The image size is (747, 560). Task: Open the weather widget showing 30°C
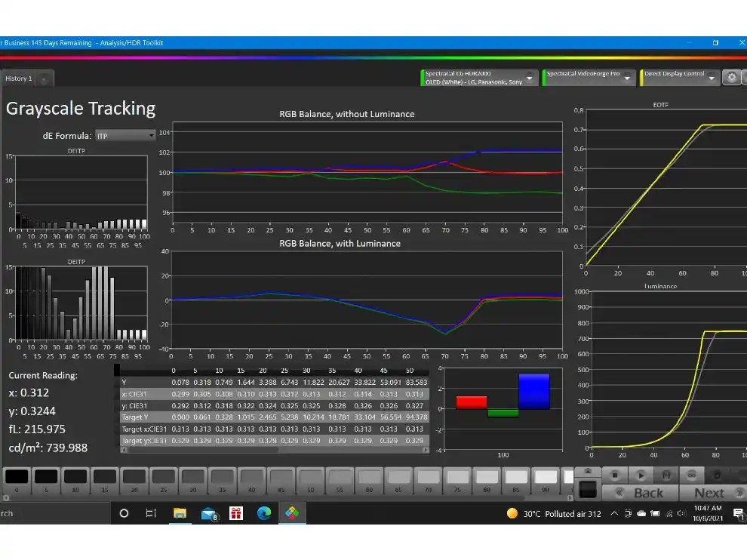[554, 513]
